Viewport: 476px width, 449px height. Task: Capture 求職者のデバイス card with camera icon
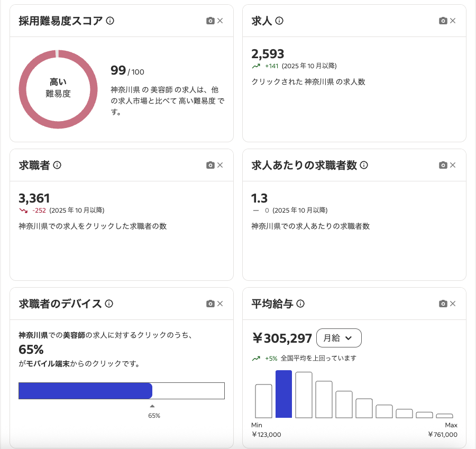tap(210, 304)
